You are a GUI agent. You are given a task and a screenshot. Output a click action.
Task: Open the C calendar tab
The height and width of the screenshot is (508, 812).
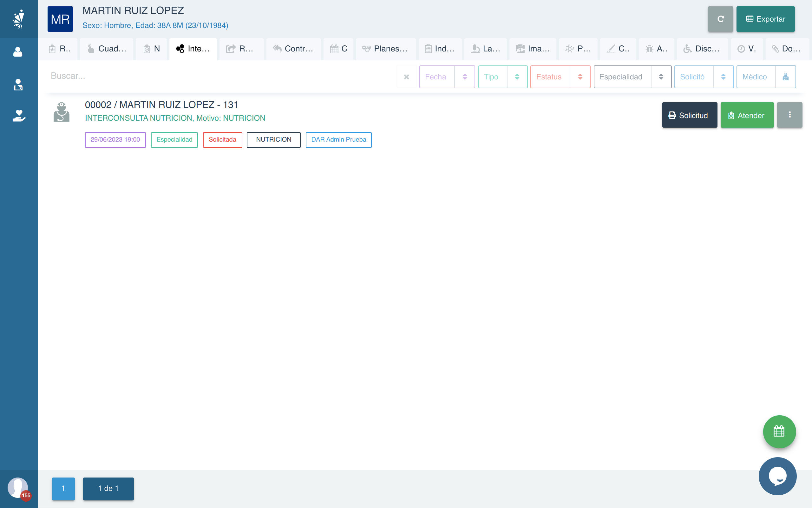click(338, 49)
